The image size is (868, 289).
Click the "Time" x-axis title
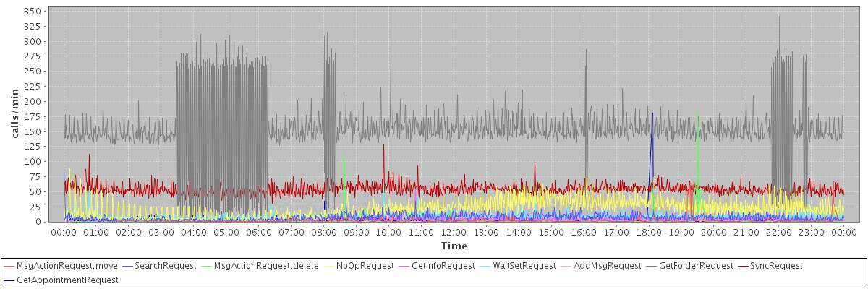454,246
